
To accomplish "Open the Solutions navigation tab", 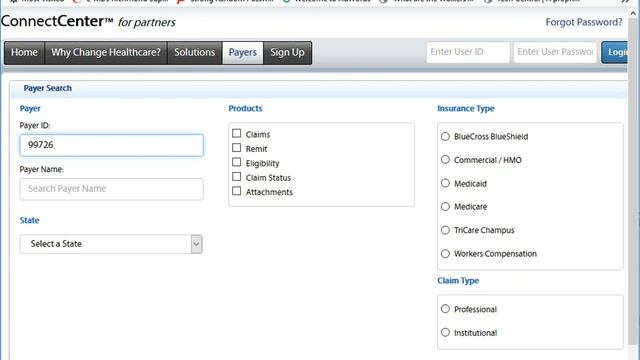I will coord(195,53).
